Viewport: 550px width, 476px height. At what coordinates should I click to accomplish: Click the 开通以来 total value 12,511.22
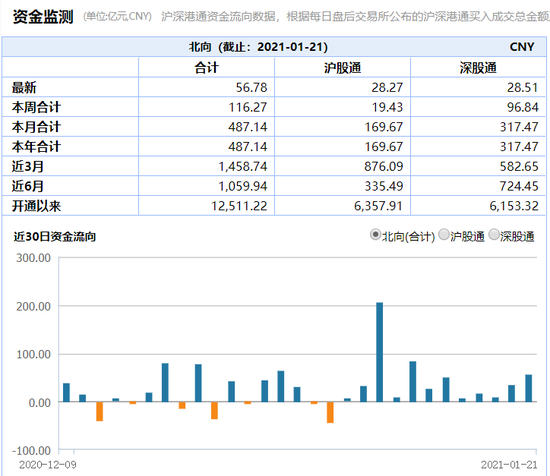point(239,206)
